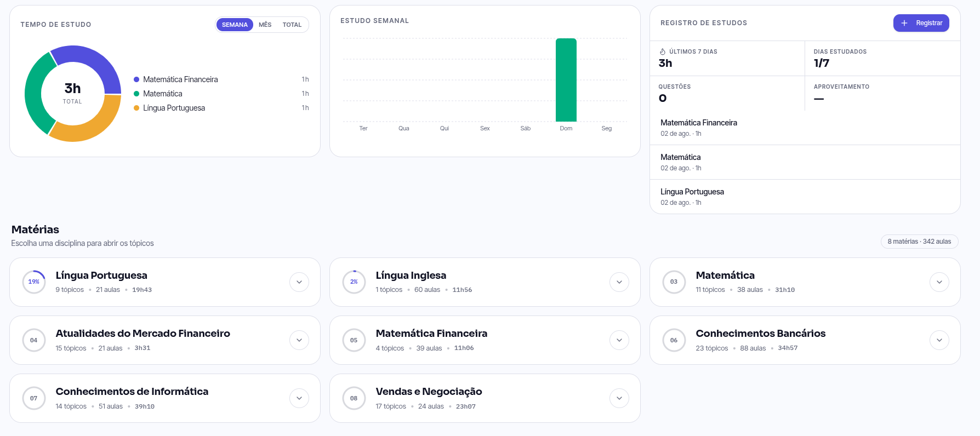980x436 pixels.
Task: Click the purple Matemática Financeira legend dot
Action: 136,79
